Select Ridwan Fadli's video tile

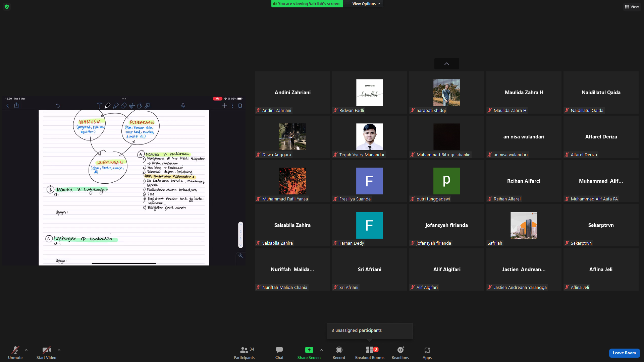(370, 93)
